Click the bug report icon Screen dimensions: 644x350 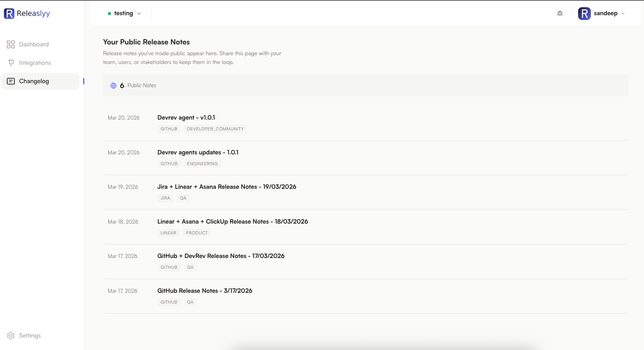[560, 13]
